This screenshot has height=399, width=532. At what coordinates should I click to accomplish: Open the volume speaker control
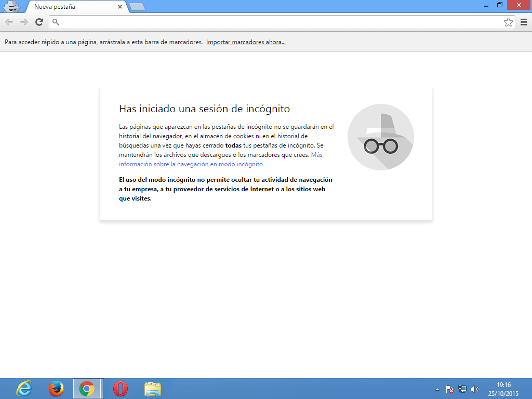474,389
